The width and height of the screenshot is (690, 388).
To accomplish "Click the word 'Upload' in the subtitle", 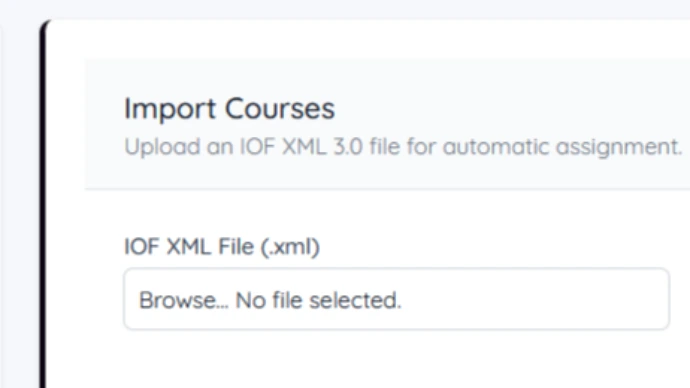I will [162, 147].
